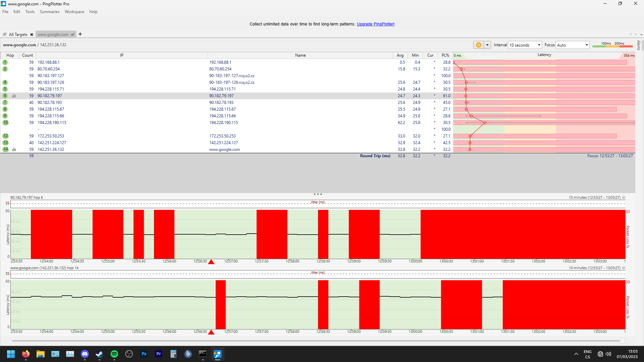The width and height of the screenshot is (644, 362).
Task: Open the Focus Auto dropdown
Action: click(586, 45)
